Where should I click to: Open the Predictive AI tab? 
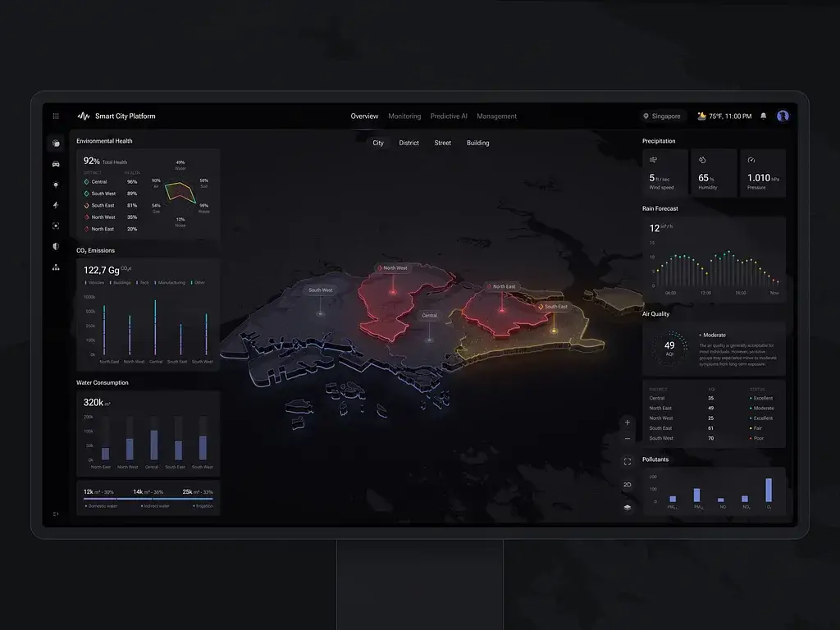click(449, 116)
